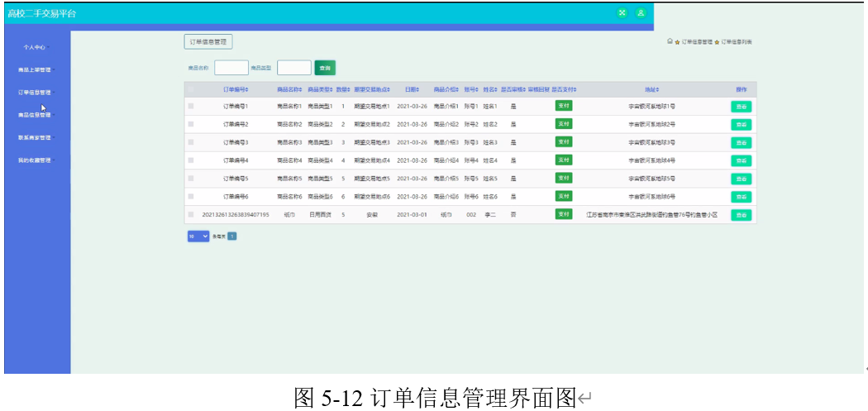Click the 李二 name cell

490,214
